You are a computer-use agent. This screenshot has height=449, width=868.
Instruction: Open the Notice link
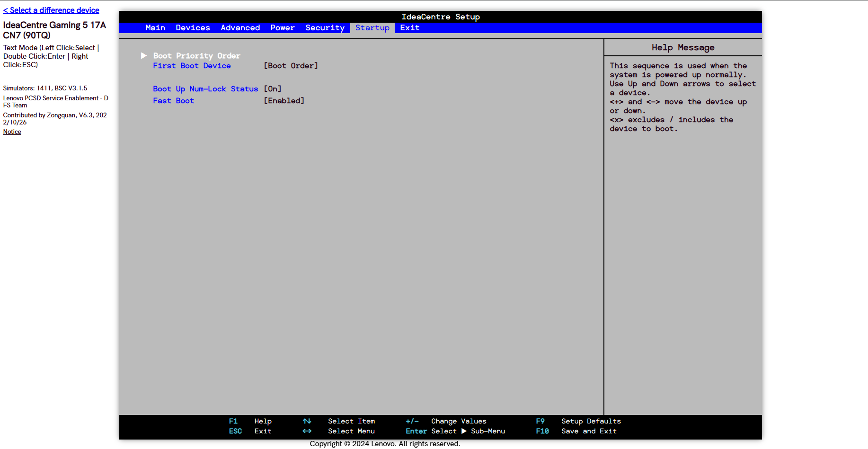(12, 132)
